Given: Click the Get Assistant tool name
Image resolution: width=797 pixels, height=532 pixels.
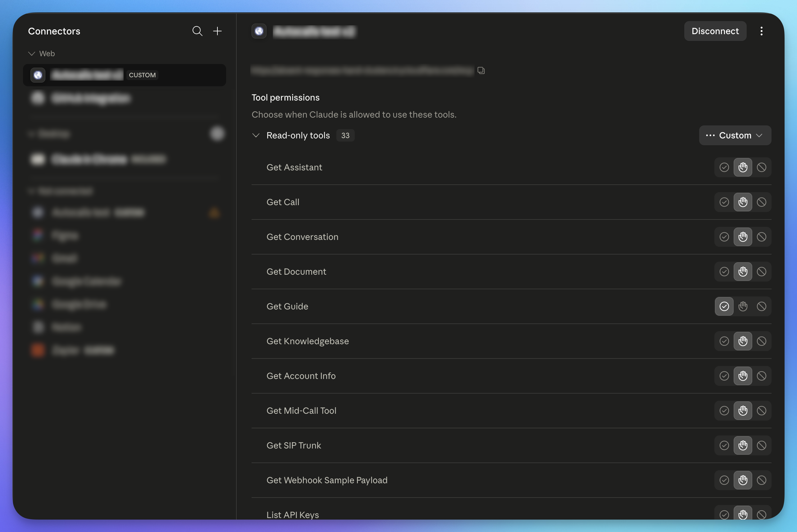Looking at the screenshot, I should (x=294, y=167).
